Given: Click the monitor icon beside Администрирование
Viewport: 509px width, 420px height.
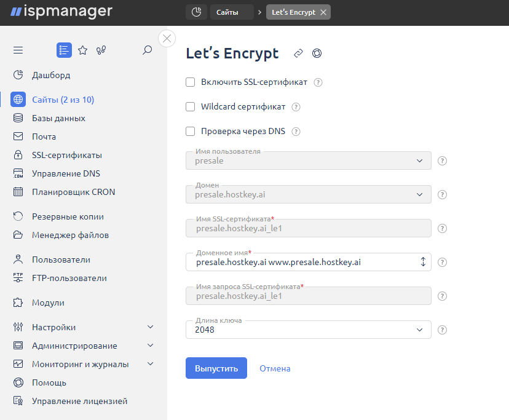Looking at the screenshot, I should point(18,346).
